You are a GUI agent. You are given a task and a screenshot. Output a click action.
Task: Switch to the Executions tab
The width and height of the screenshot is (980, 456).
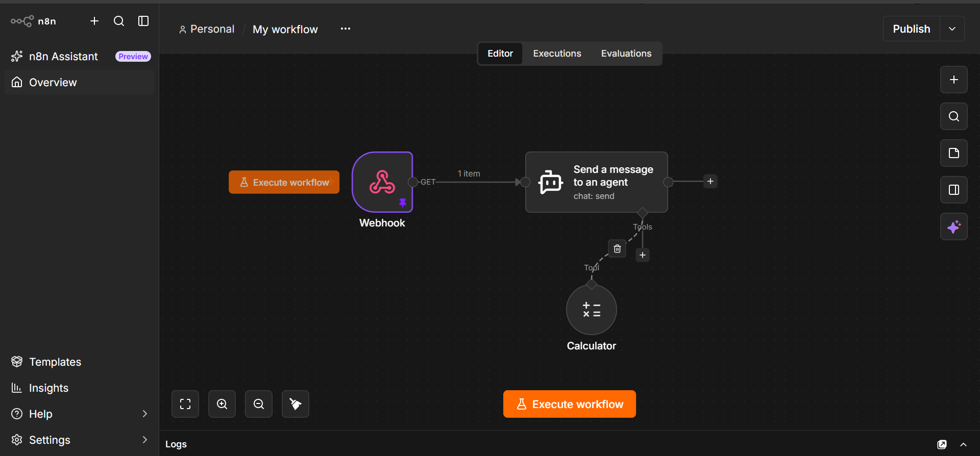point(557,54)
